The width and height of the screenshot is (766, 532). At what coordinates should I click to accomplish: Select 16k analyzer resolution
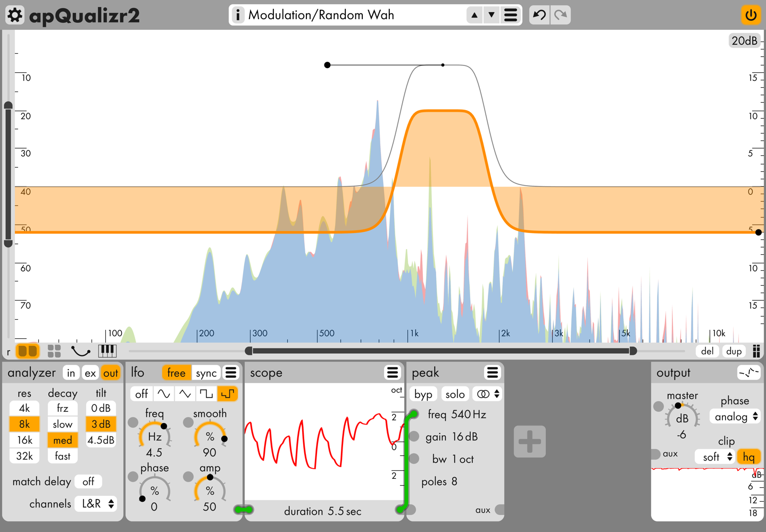pos(24,440)
